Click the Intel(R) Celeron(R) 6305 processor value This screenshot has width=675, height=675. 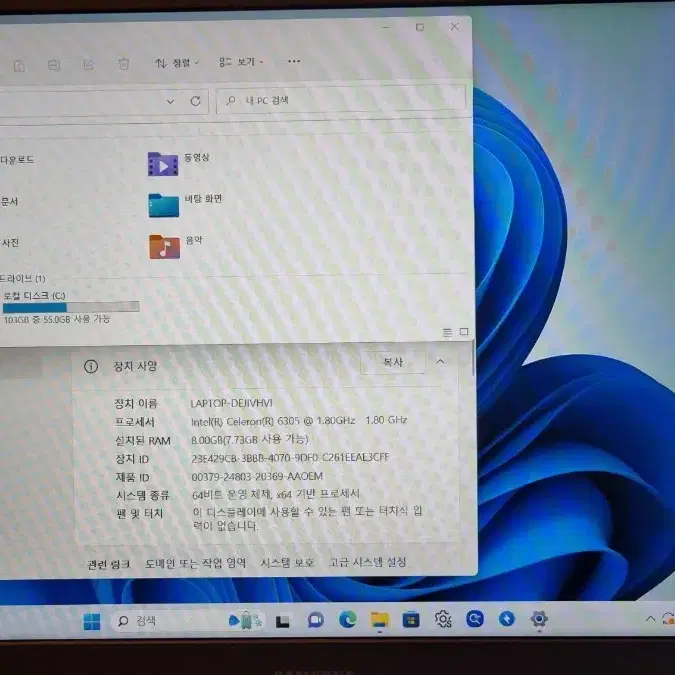tap(299, 421)
